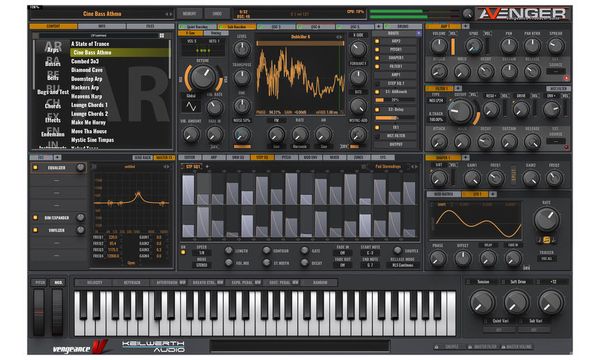Toggle the Dim Expander effect LED
Viewport: 600px width, 360px height.
tap(36, 218)
